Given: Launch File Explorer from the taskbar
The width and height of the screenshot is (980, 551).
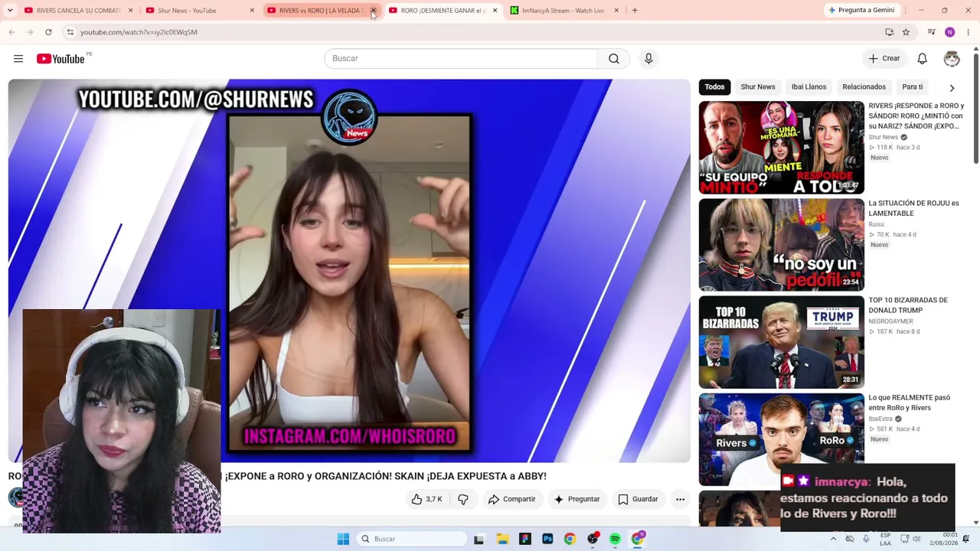Looking at the screenshot, I should [502, 539].
